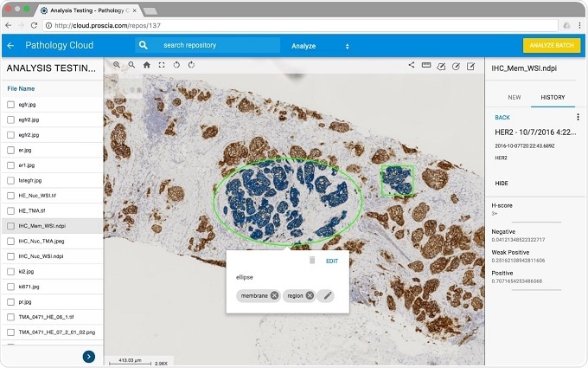Click the home view icon
The height and width of the screenshot is (368, 588).
click(146, 65)
